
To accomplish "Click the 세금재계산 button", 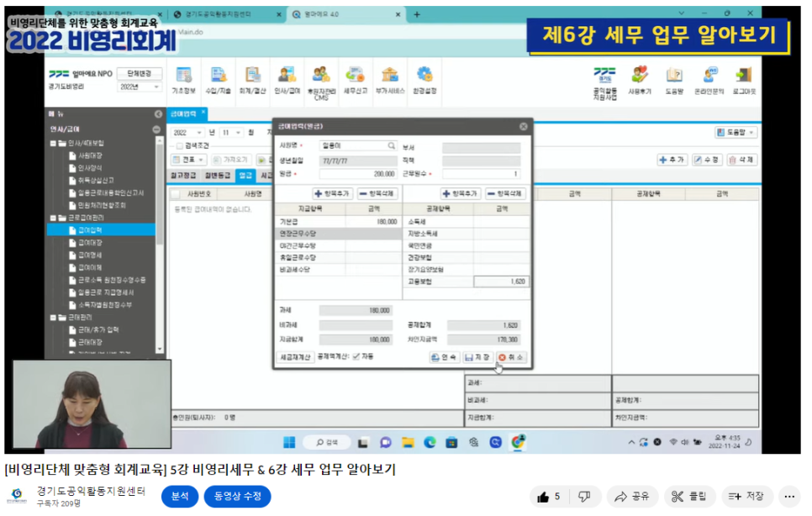I will point(295,357).
